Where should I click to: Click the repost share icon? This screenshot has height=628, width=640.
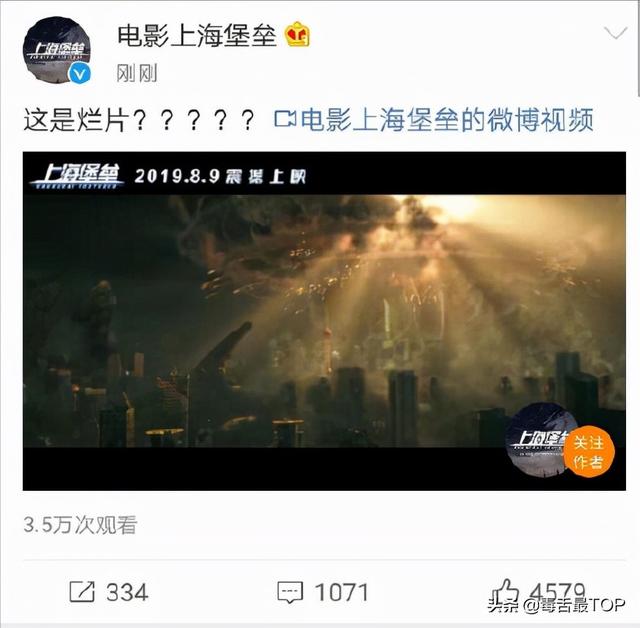click(x=82, y=591)
